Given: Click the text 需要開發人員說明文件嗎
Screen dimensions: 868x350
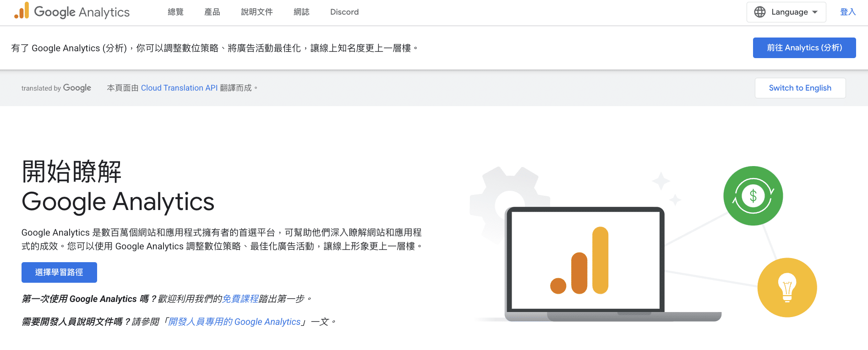Looking at the screenshot, I should point(76,322).
